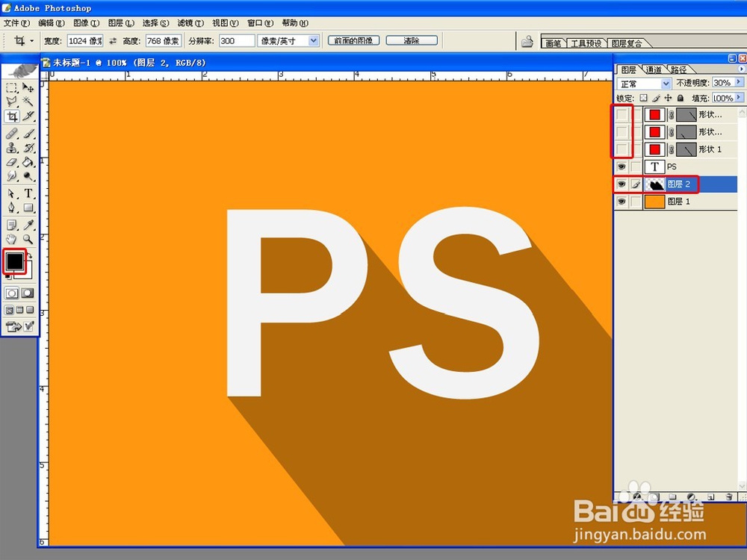Viewport: 747px width, 560px height.
Task: Select the Notes tool
Action: [x=11, y=225]
